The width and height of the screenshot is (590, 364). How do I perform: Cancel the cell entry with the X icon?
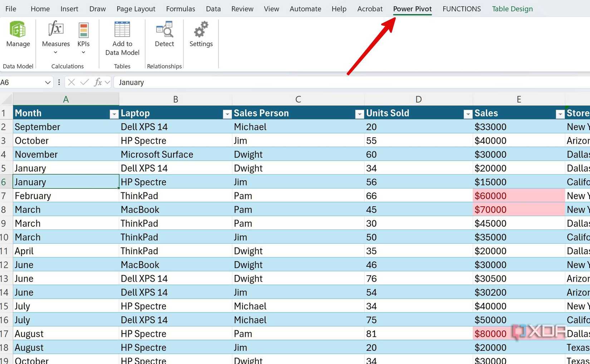point(71,82)
